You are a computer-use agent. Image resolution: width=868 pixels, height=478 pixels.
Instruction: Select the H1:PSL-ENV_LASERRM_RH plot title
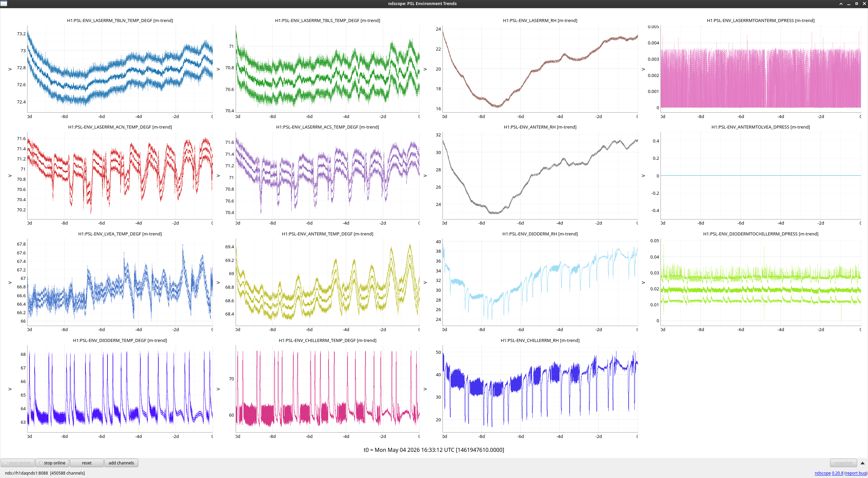540,20
